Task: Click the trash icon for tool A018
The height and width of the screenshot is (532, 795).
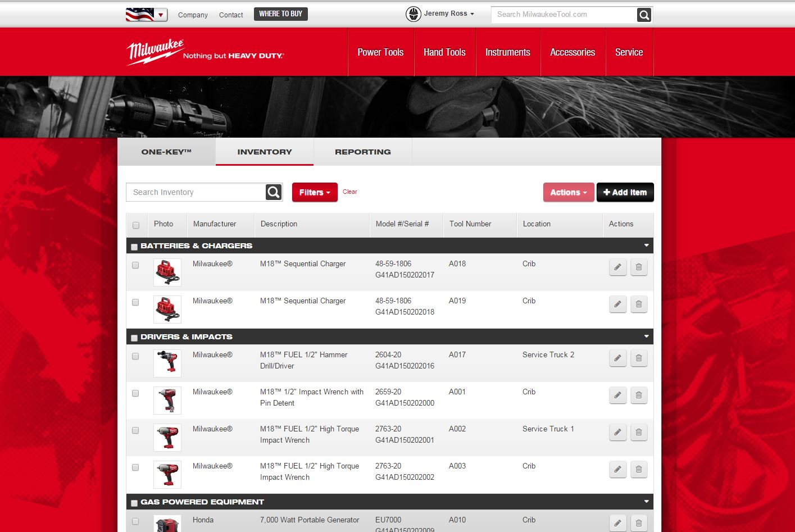Action: (639, 267)
